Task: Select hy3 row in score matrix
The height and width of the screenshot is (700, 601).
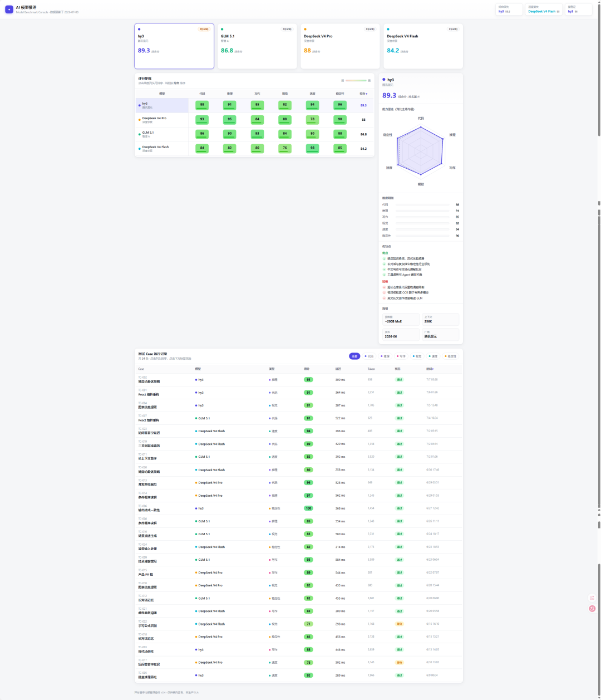Action: 254,105
